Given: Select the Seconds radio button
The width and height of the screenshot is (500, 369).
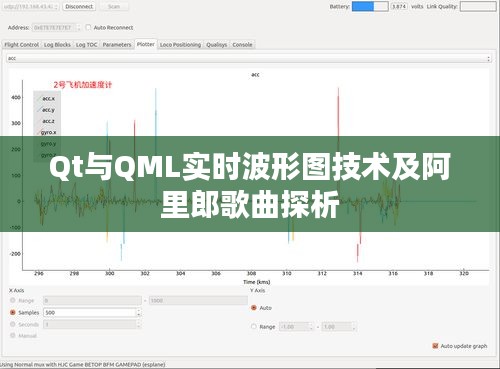Looking at the screenshot, I should [13, 324].
